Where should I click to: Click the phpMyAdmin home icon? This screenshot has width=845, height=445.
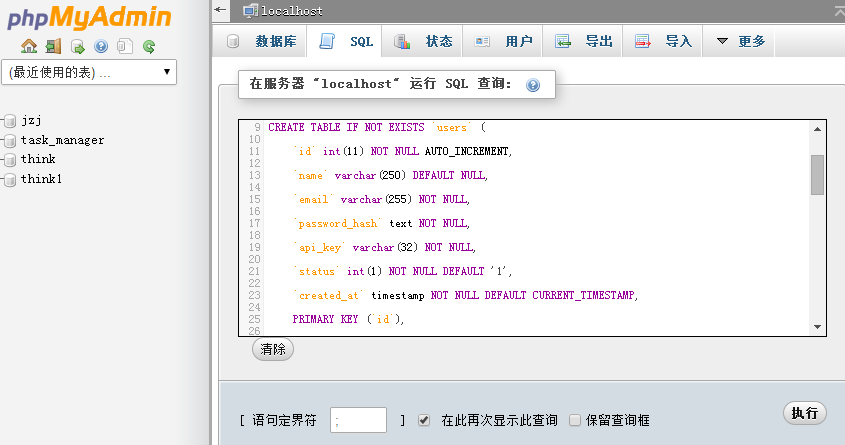pos(29,46)
